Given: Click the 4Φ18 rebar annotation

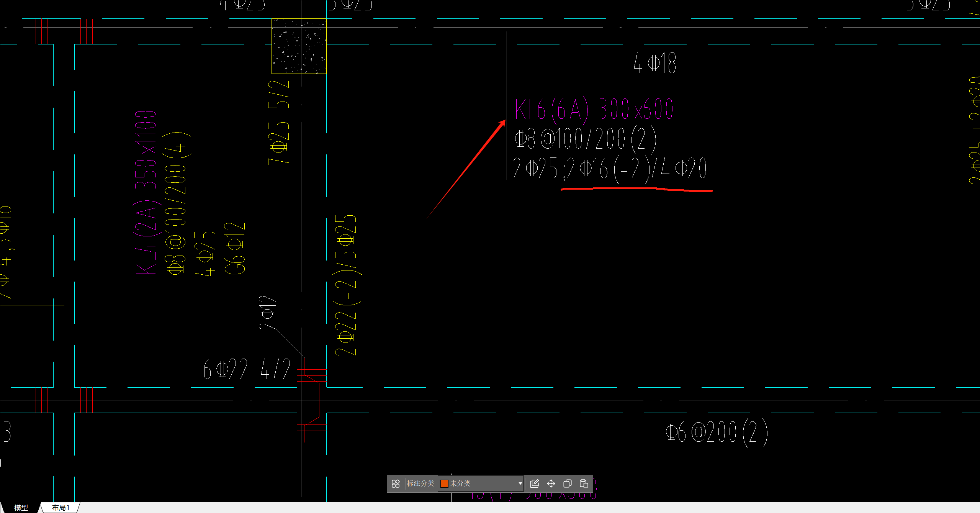Looking at the screenshot, I should (x=655, y=63).
